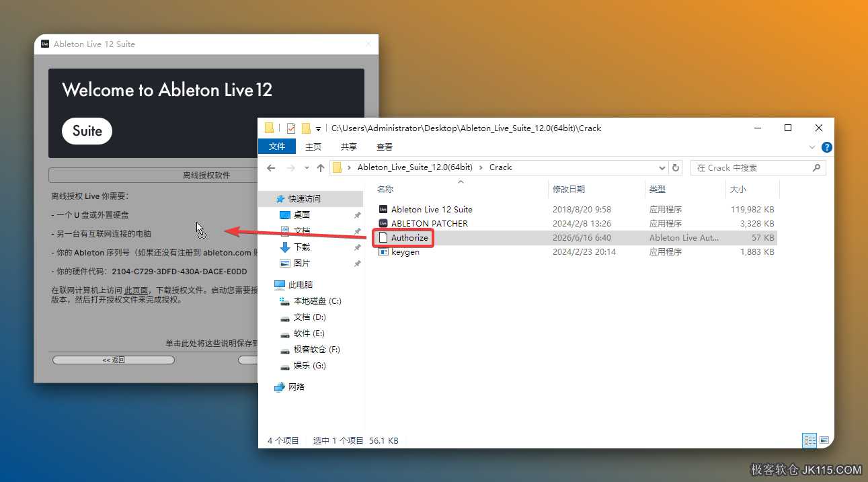
Task: Expand the ribbon chevron
Action: [812, 147]
